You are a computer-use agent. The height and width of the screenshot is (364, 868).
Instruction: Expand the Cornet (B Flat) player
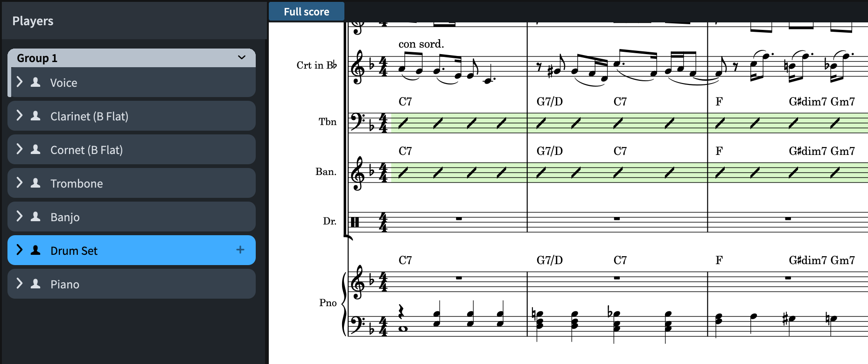(20, 149)
